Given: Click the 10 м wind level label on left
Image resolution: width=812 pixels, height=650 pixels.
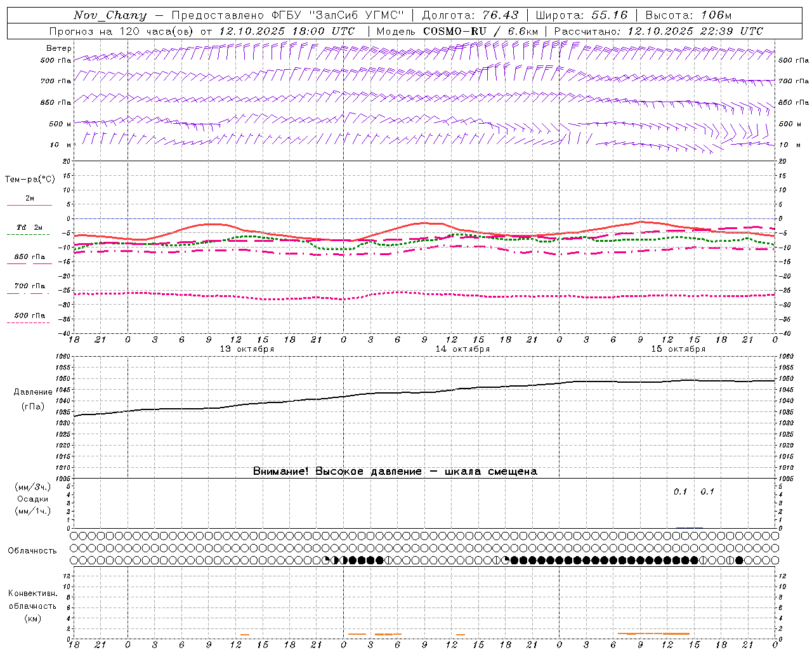Looking at the screenshot, I should tap(61, 145).
